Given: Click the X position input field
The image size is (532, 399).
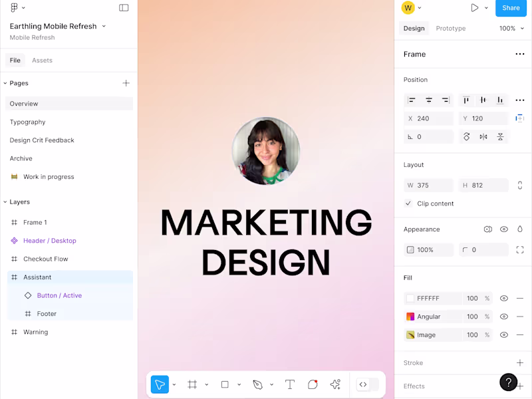Looking at the screenshot, I should point(429,118).
